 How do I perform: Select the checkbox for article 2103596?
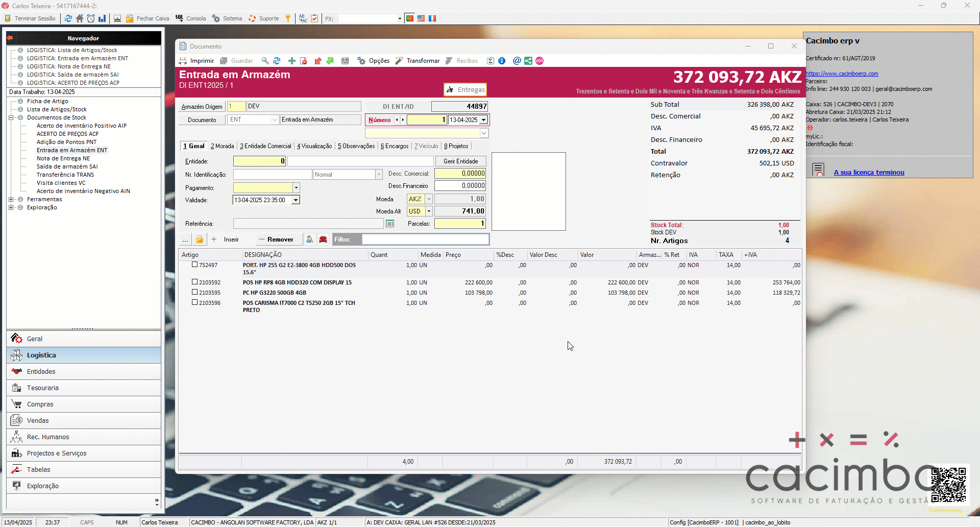194,302
